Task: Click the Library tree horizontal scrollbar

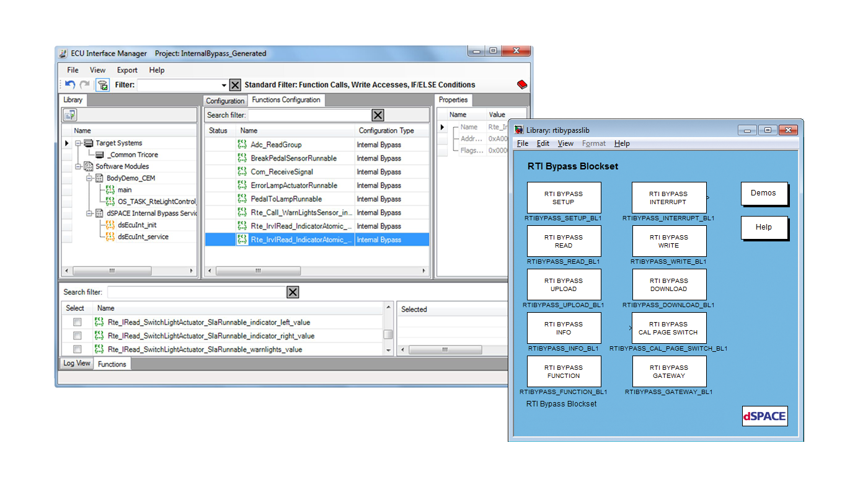Action: coord(129,271)
